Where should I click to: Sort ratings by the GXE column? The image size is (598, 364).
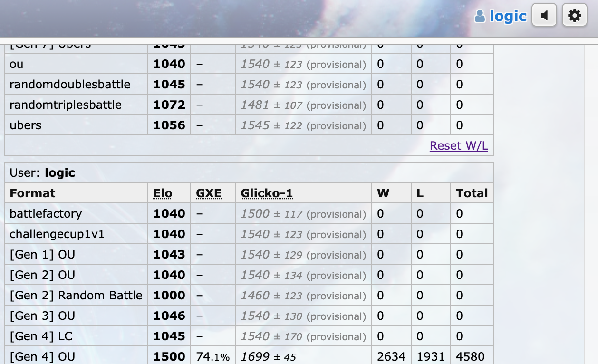point(208,193)
